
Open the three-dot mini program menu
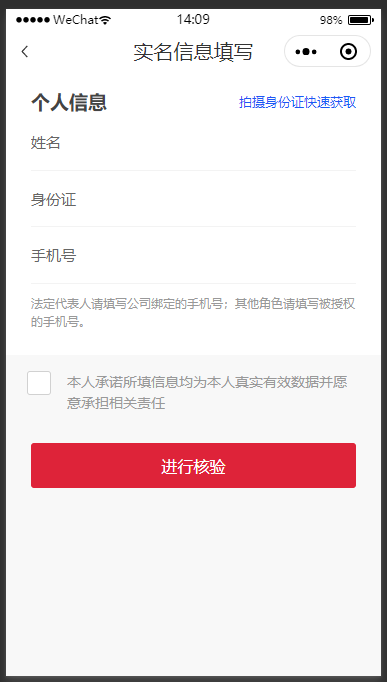coord(306,52)
